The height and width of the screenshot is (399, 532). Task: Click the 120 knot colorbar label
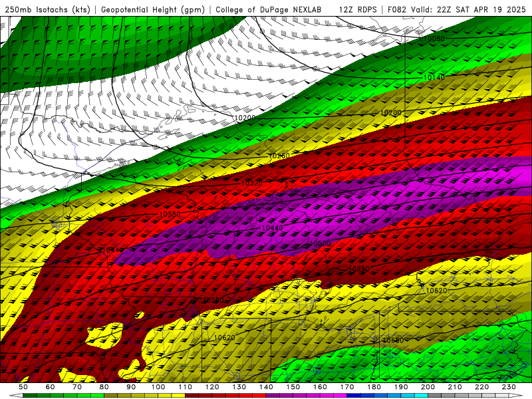point(212,387)
